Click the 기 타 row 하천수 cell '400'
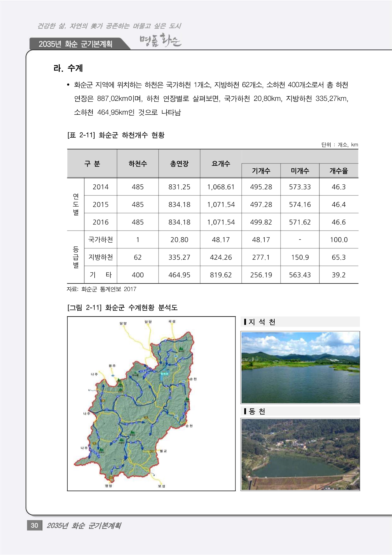 click(x=138, y=275)
